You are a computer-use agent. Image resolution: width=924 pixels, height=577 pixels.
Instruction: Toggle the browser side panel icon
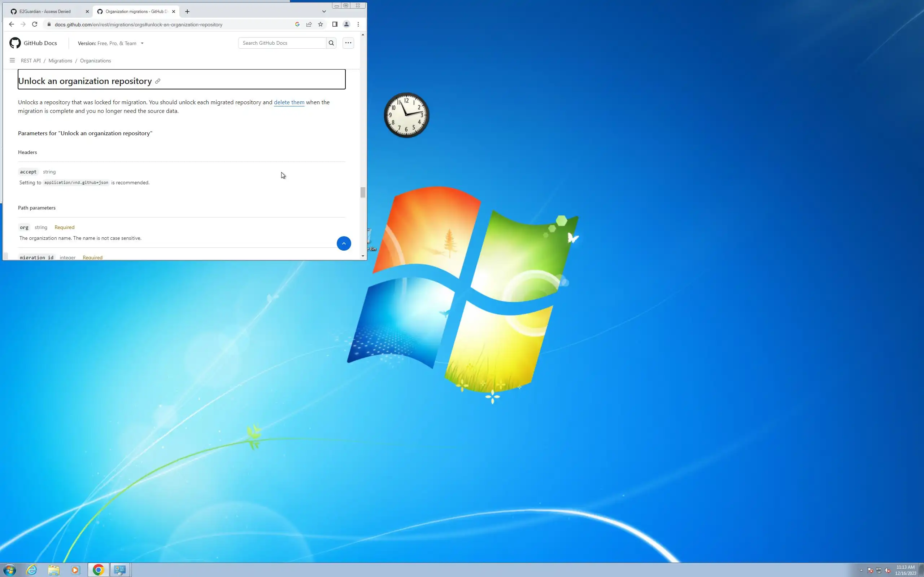click(x=335, y=25)
